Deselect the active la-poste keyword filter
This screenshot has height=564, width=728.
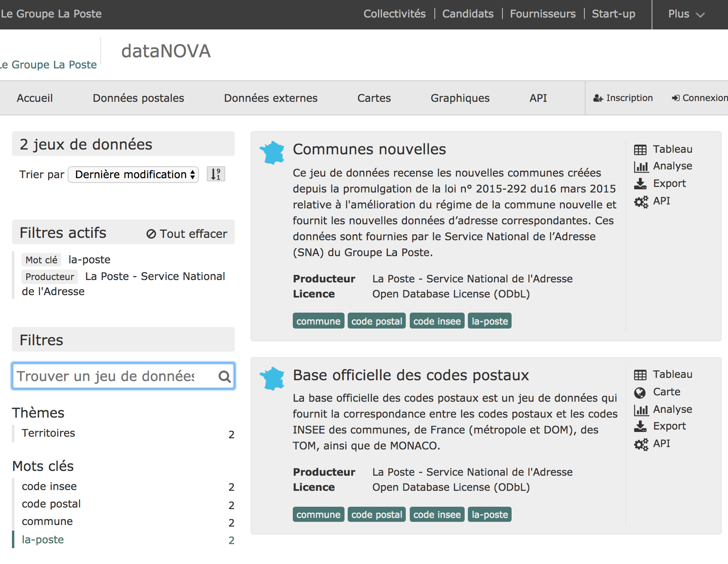43,540
